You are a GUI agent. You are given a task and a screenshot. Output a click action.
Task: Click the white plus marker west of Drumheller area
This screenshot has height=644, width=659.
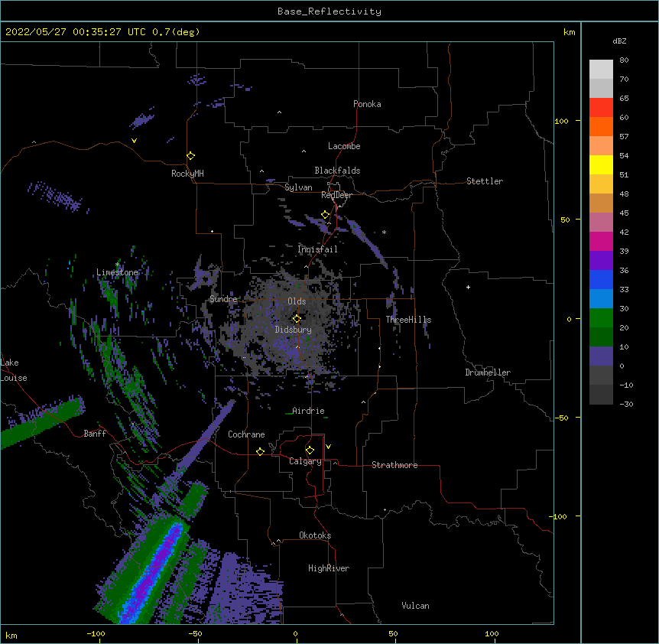468,287
